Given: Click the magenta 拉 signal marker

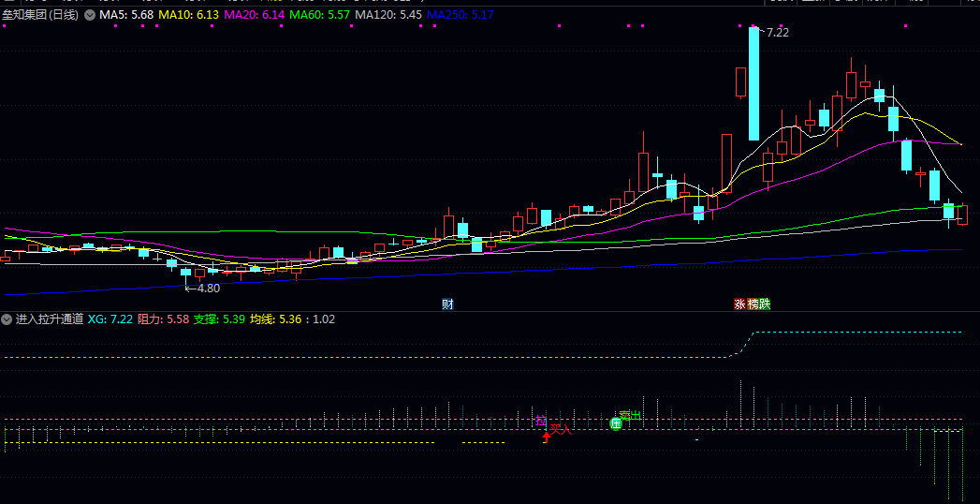Looking at the screenshot, I should coord(540,421).
